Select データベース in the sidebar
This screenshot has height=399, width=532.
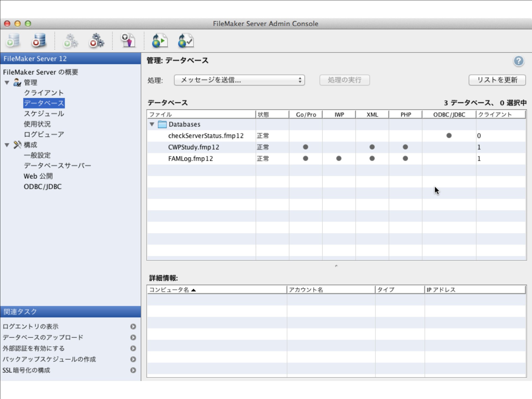click(x=44, y=103)
